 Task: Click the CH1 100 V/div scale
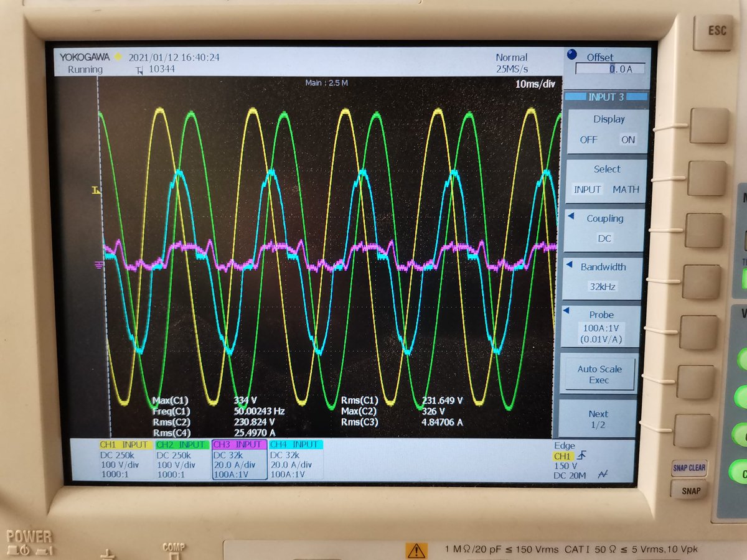[x=122, y=464]
